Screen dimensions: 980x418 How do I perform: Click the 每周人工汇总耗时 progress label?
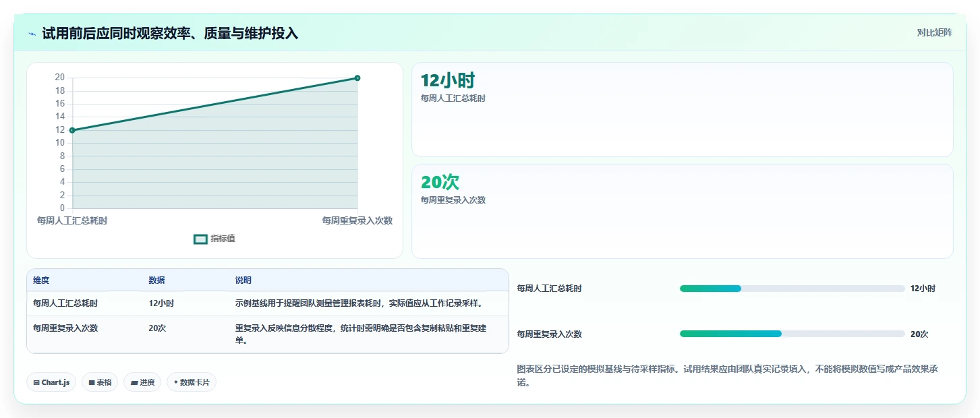tap(549, 289)
